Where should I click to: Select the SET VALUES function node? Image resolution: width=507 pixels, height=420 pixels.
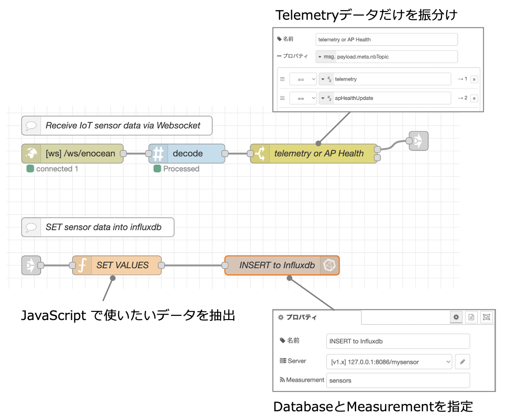pyautogui.click(x=117, y=265)
